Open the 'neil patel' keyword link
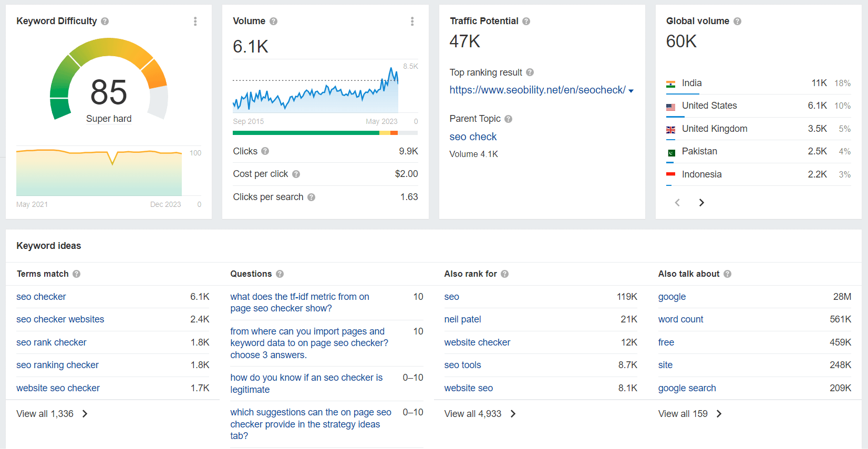 click(x=462, y=319)
